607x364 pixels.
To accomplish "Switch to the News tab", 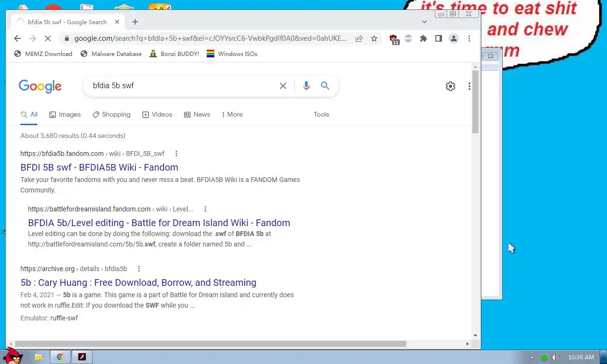I will pyautogui.click(x=197, y=115).
